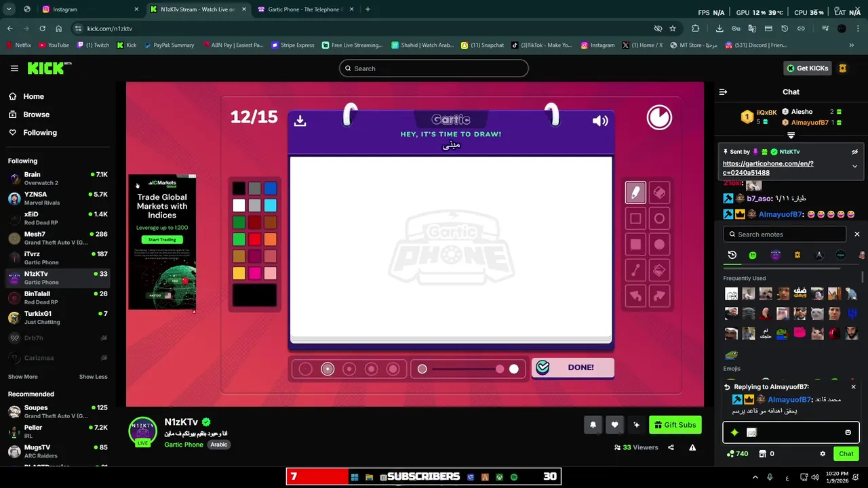The width and height of the screenshot is (868, 488).
Task: Pick the blue color swatch
Action: point(271,188)
